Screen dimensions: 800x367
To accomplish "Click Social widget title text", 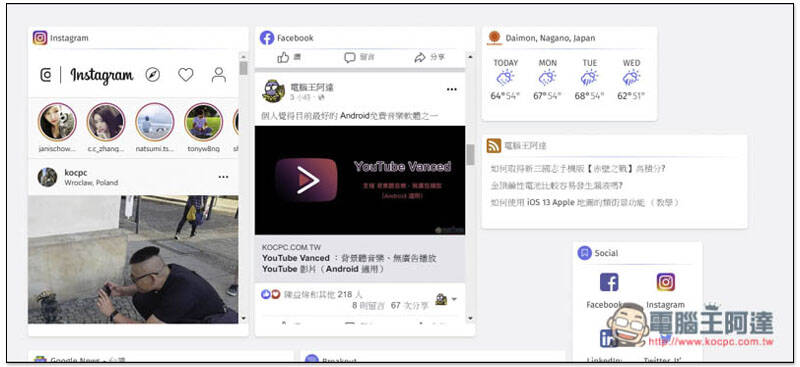I will pyautogui.click(x=606, y=253).
